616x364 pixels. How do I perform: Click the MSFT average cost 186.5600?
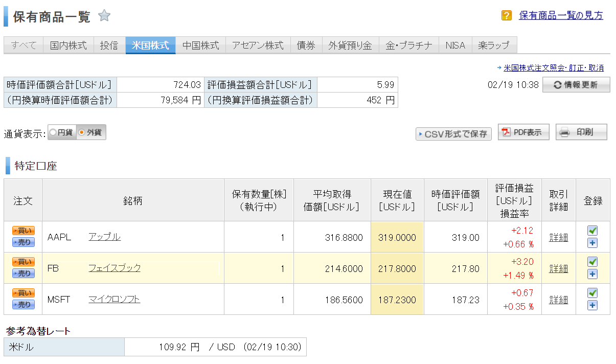coord(344,300)
